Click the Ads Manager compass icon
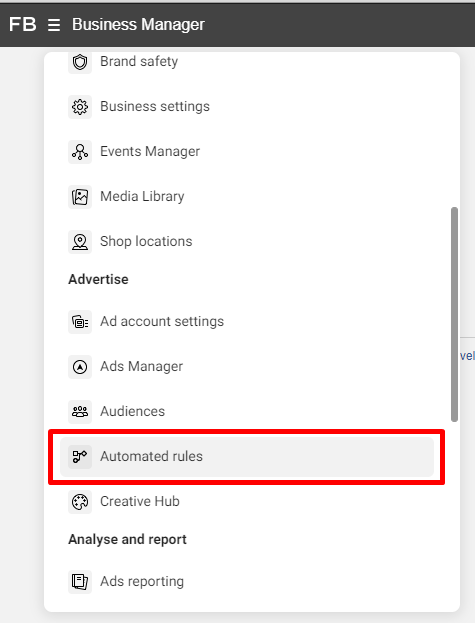The height and width of the screenshot is (623, 475). 80,367
